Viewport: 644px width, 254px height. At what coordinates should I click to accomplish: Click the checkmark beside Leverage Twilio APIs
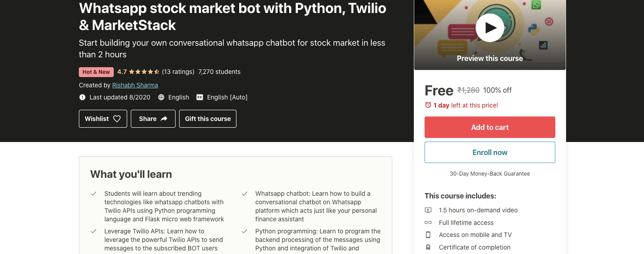point(94,232)
